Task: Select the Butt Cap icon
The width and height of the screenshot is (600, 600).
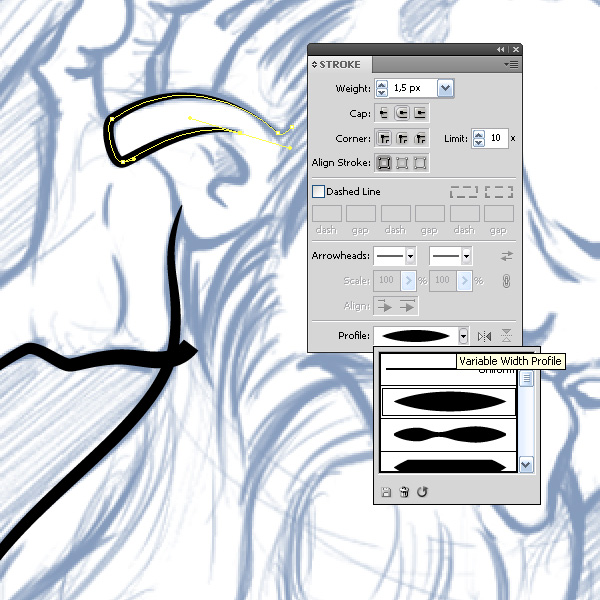Action: (383, 113)
